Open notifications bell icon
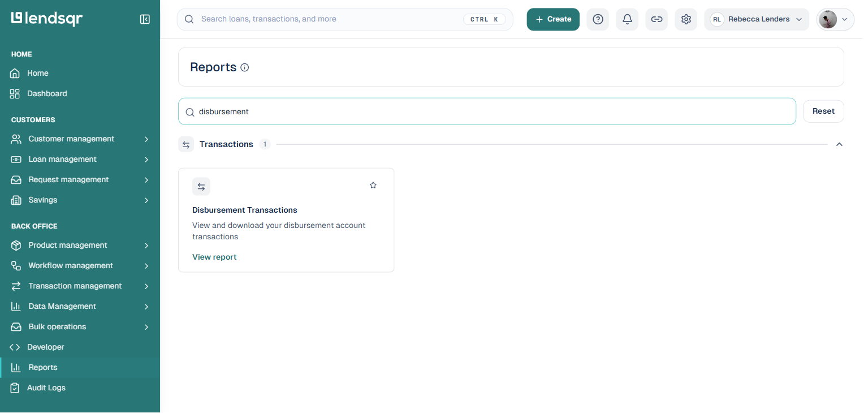The width and height of the screenshot is (868, 413). [x=627, y=19]
